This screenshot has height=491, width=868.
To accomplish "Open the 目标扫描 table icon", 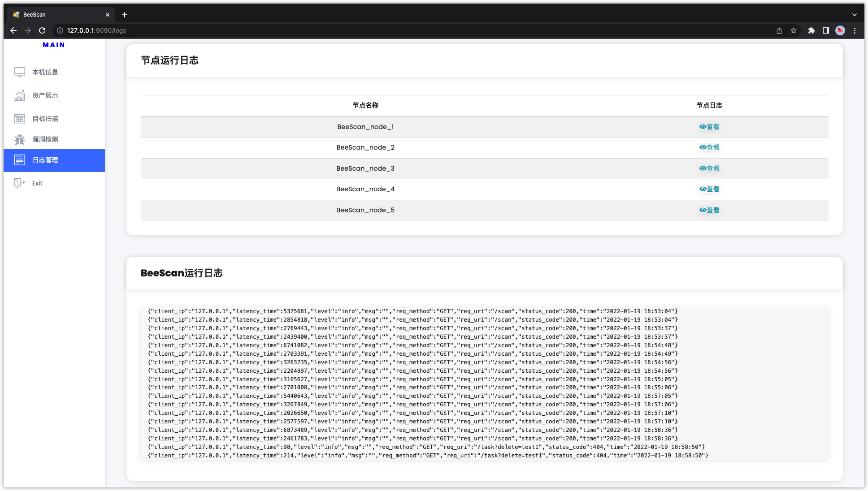I will [20, 119].
